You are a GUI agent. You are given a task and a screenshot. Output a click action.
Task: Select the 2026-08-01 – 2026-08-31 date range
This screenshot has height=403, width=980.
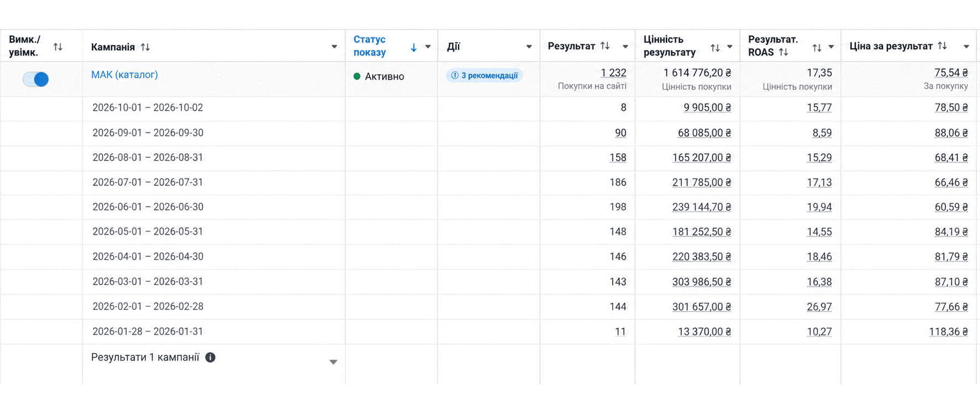point(148,158)
